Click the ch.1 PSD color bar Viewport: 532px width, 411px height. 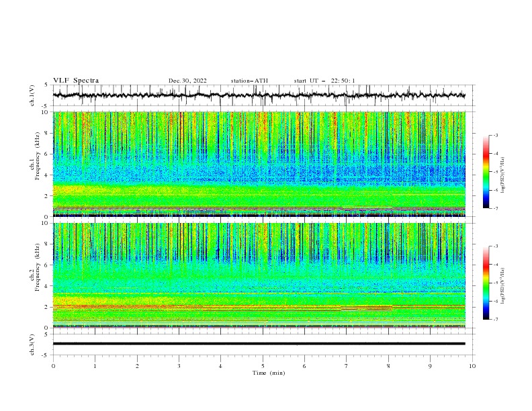pos(486,172)
